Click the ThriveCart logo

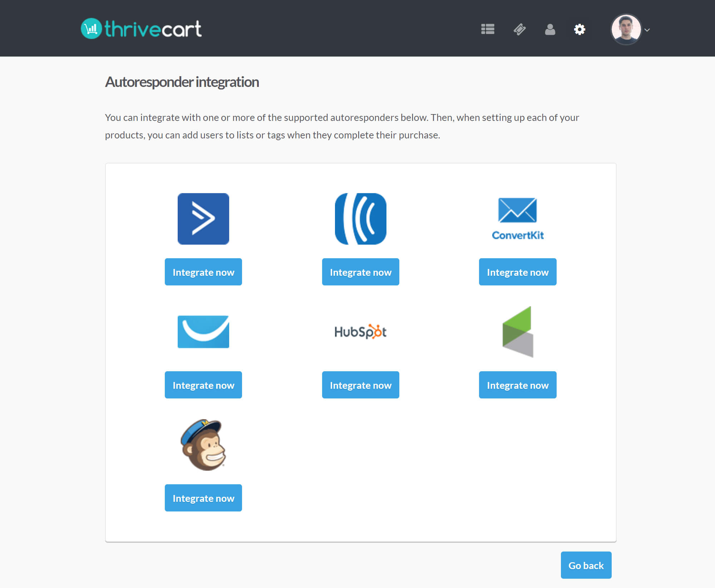[x=141, y=29]
